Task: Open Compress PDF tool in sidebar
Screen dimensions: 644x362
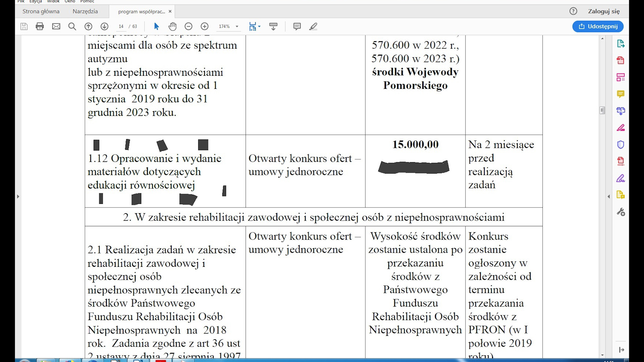Action: coord(621,161)
